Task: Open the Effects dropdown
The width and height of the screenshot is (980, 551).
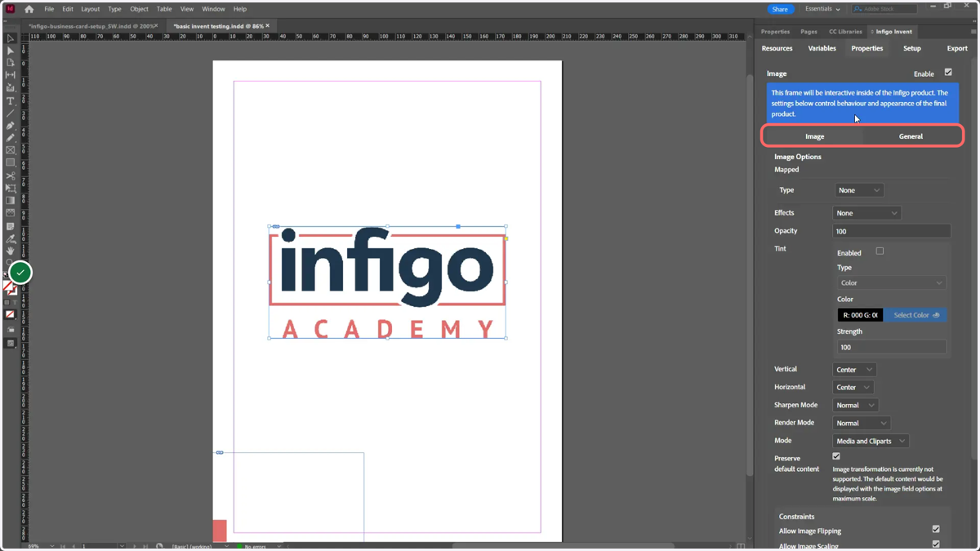Action: [x=866, y=213]
